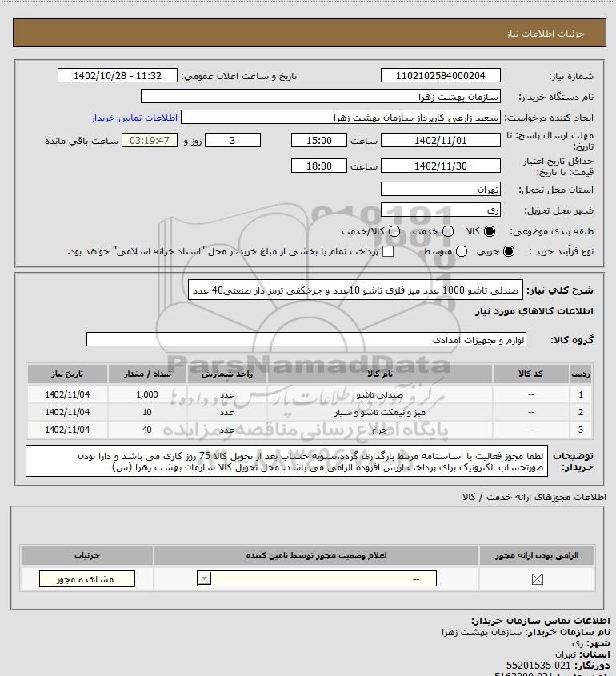616x676 pixels.
Task: Click the الزامی بودن ارائه مجوز header
Action: [x=537, y=555]
